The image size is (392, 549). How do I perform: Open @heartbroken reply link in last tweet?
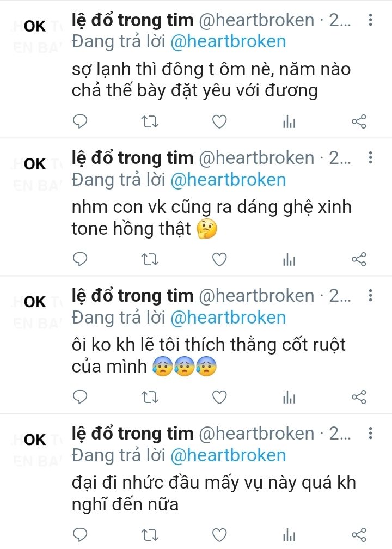[228, 455]
